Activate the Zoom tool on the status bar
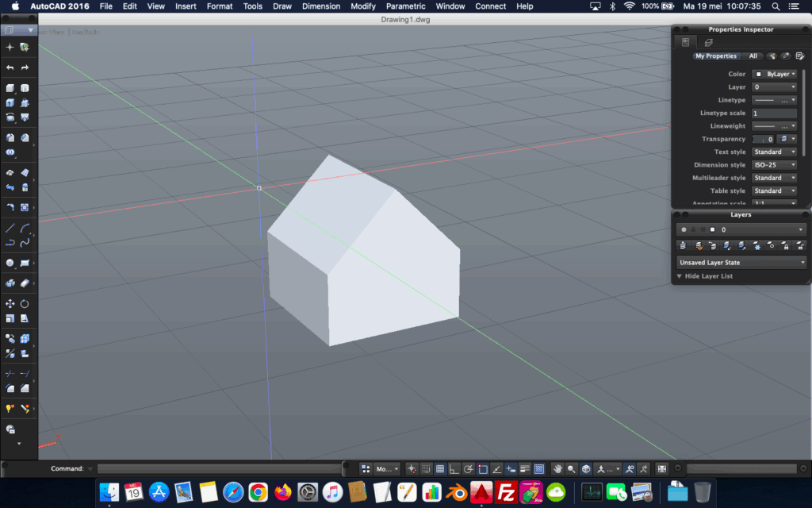The image size is (812, 508). 572,468
